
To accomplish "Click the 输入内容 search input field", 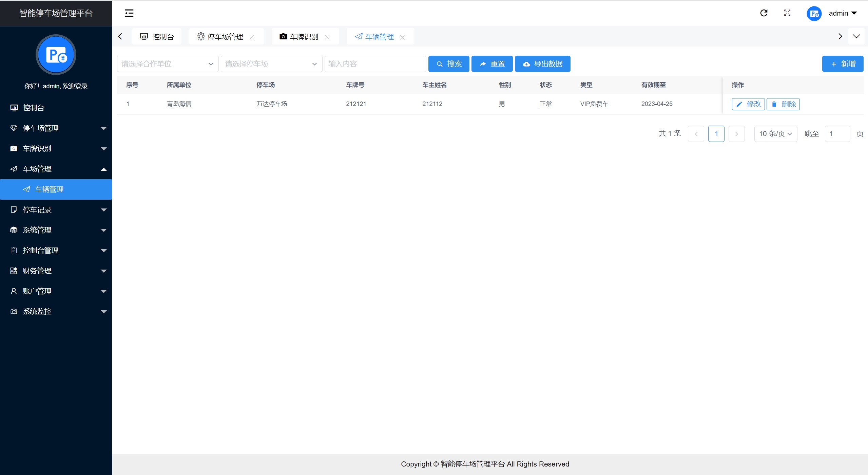I will [375, 64].
